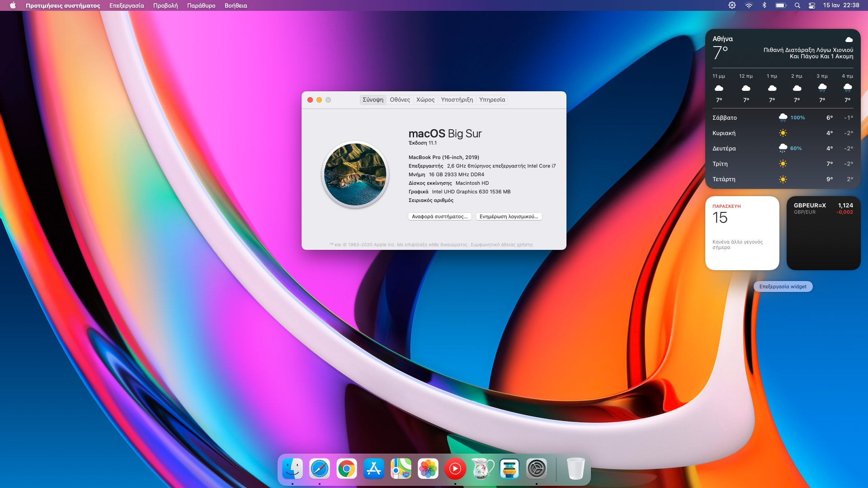Click the Bluetooth menu bar icon
Viewport: 868px width, 488px height.
[764, 5]
